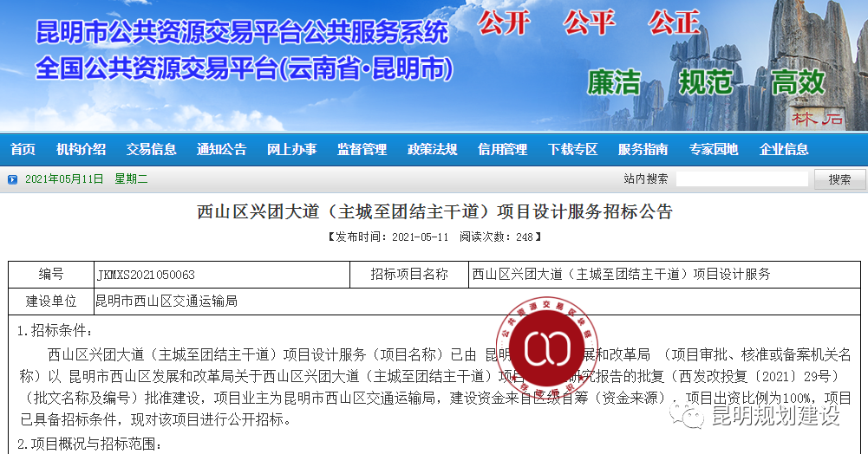Screen dimensions: 868x454
Task: Click the 全国公共资源交易平台(云南省·昆明市) banner title
Action: tap(245, 68)
